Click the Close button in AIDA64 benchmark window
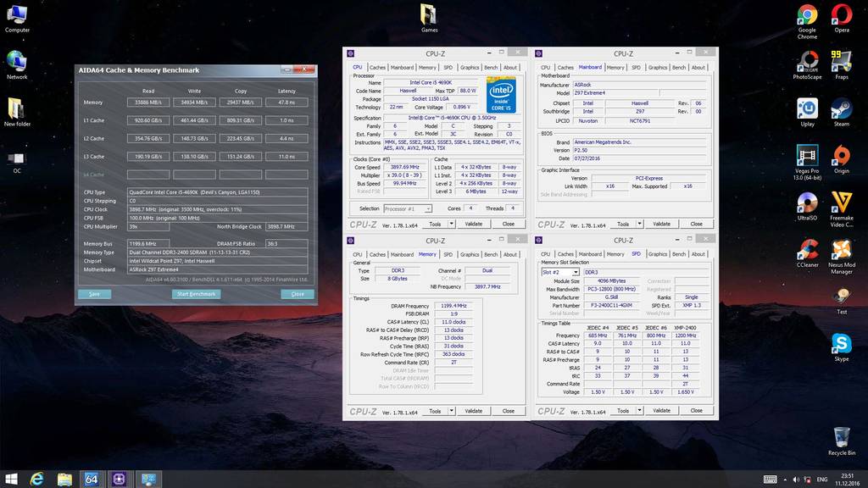 point(298,294)
